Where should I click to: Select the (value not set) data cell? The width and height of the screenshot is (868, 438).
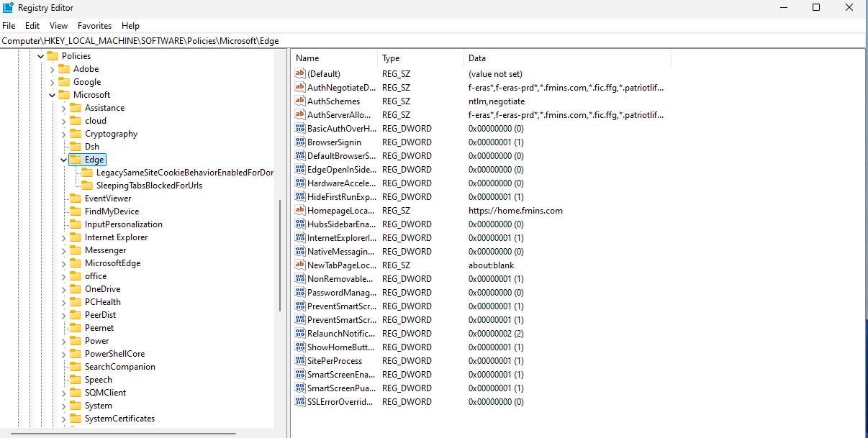coord(495,74)
